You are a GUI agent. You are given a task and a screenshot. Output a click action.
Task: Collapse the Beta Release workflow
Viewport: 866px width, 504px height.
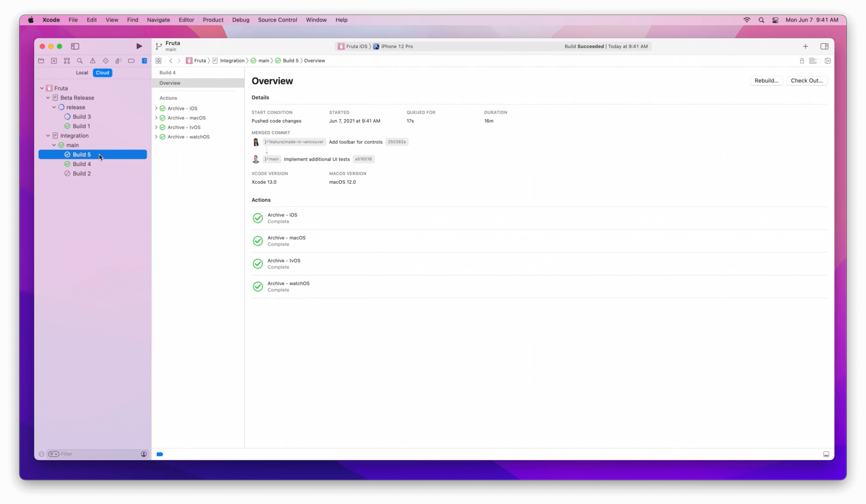[48, 98]
